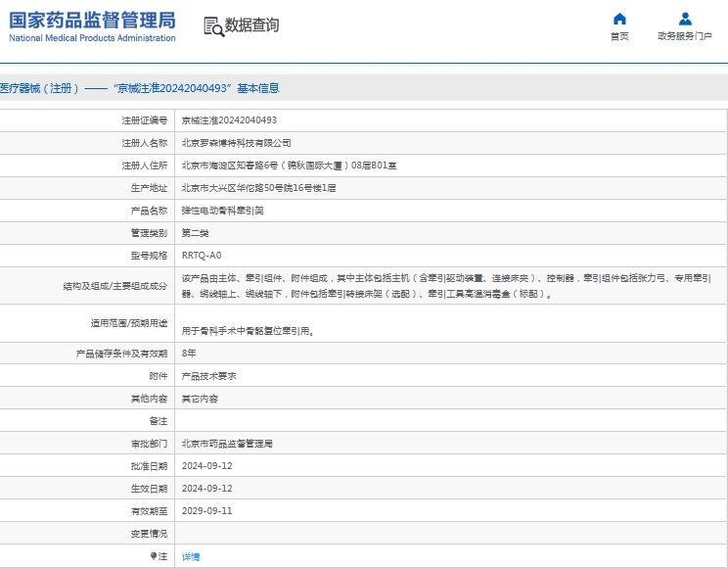Screen dimensions: 728x569
Task: Click the 数据查询 heading text
Action: pos(252,25)
